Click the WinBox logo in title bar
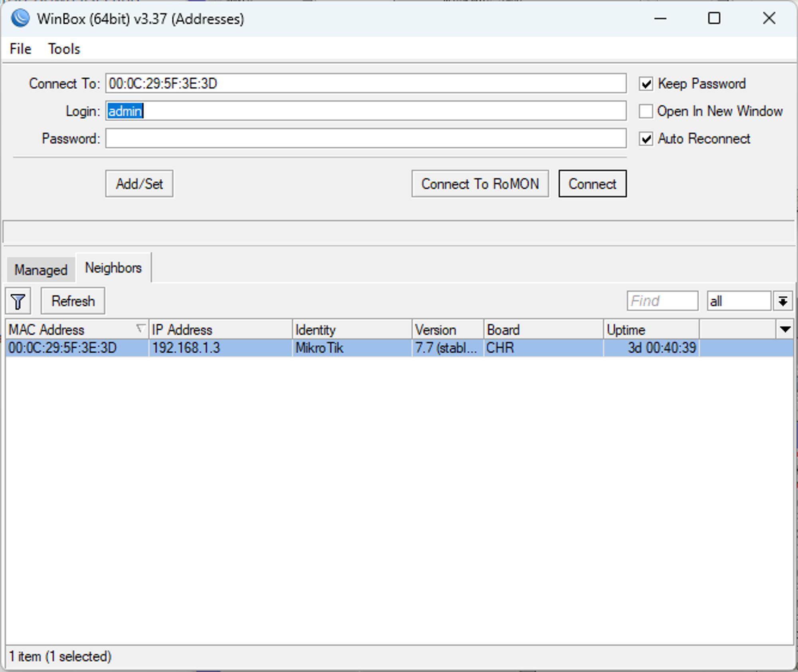Image resolution: width=798 pixels, height=672 pixels. coord(20,18)
